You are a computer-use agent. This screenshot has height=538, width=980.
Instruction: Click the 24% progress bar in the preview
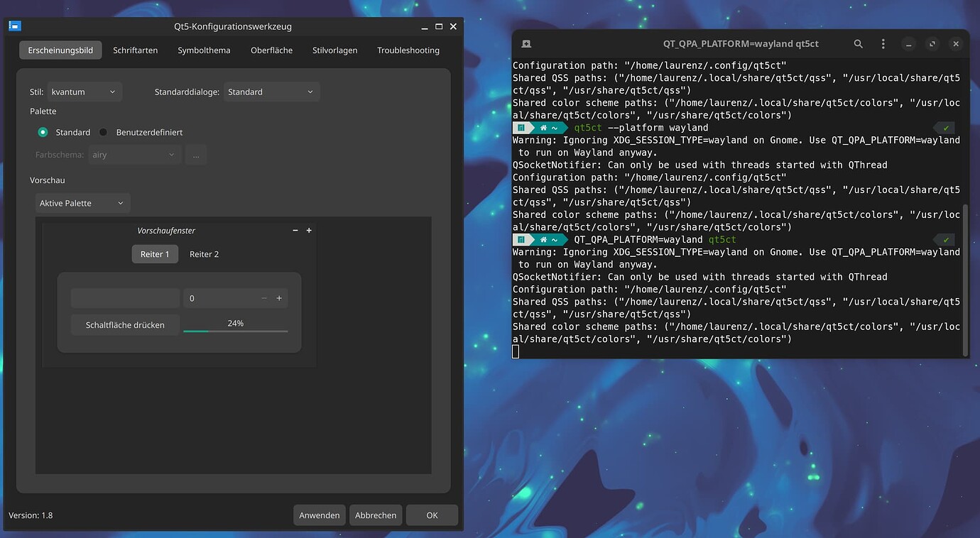pyautogui.click(x=236, y=327)
